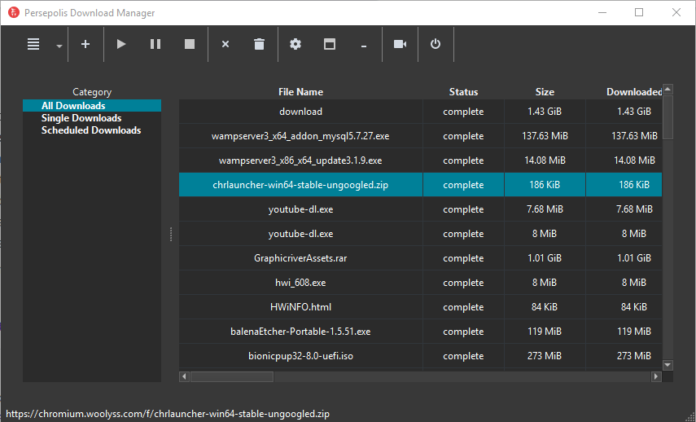Click the 186 KiB size cell

click(x=545, y=185)
